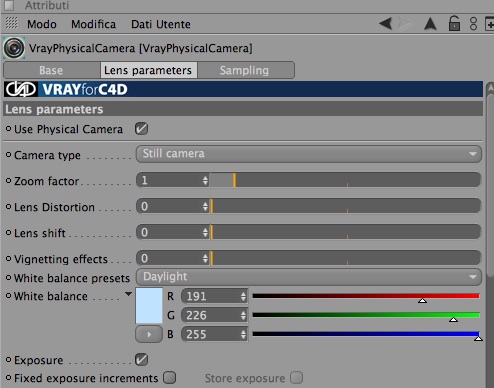Toggle the Store exposure checkbox
Viewport: 494px width, 388px height.
tap(296, 378)
